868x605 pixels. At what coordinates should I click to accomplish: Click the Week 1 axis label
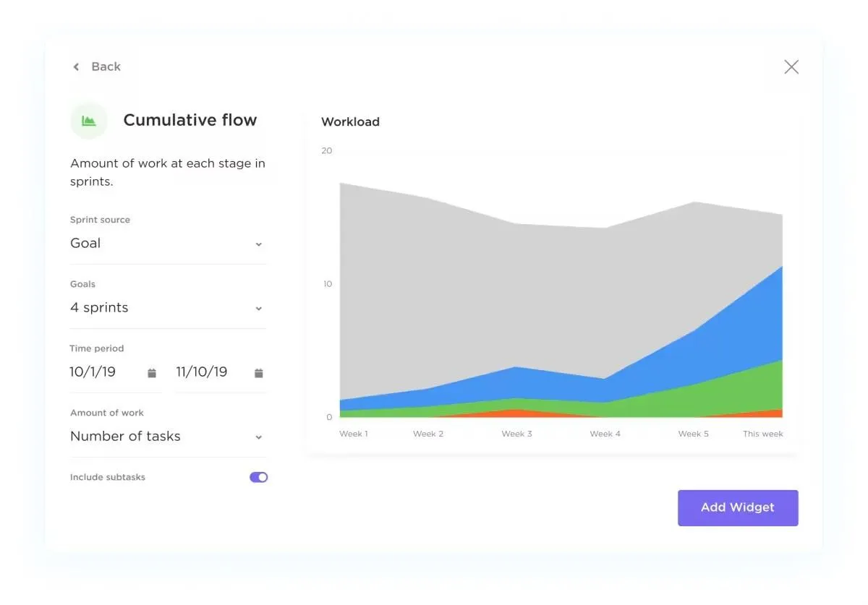(354, 434)
